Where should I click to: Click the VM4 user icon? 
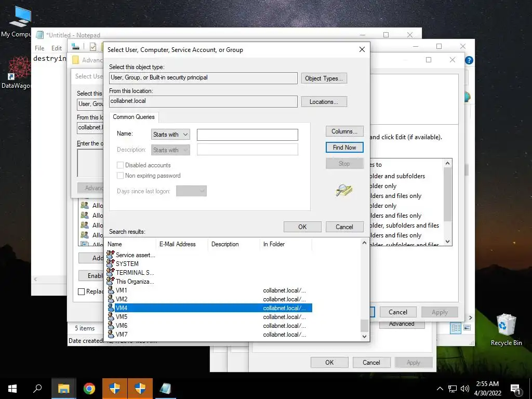point(111,308)
